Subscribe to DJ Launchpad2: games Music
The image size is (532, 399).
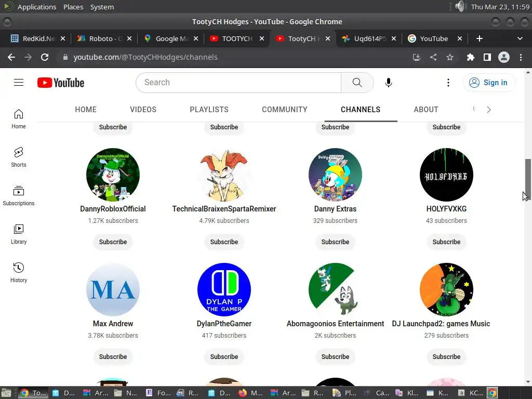446,356
